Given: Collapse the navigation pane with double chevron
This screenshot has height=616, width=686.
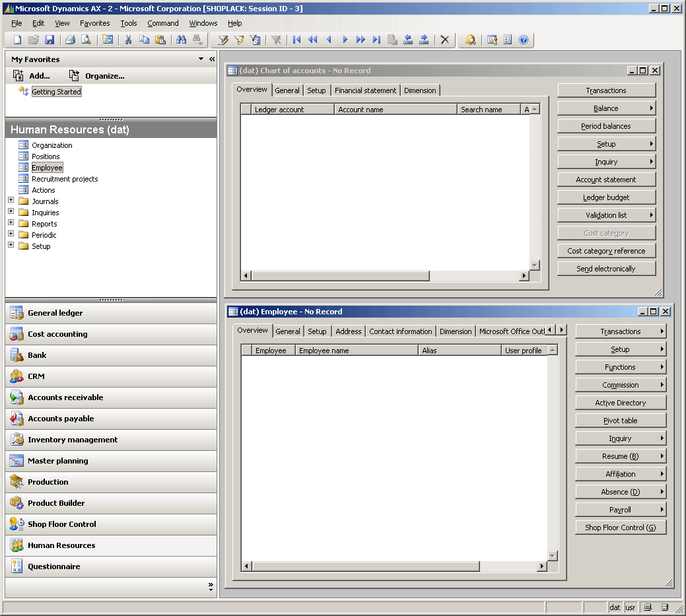Looking at the screenshot, I should (212, 59).
